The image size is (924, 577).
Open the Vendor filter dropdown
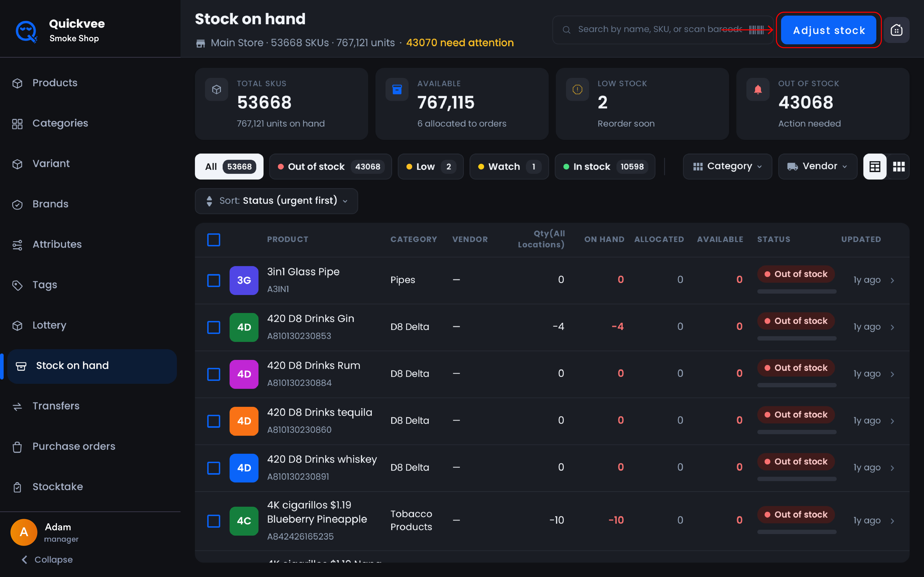click(817, 166)
